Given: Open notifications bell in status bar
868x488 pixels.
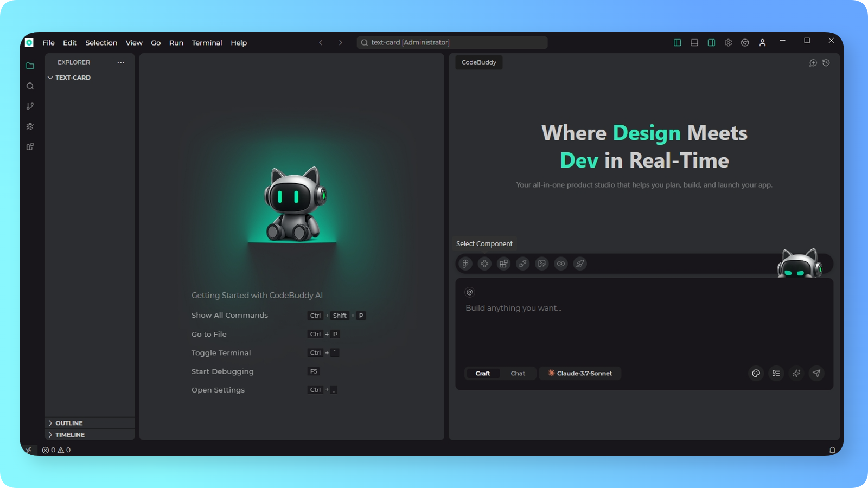Looking at the screenshot, I should (832, 450).
